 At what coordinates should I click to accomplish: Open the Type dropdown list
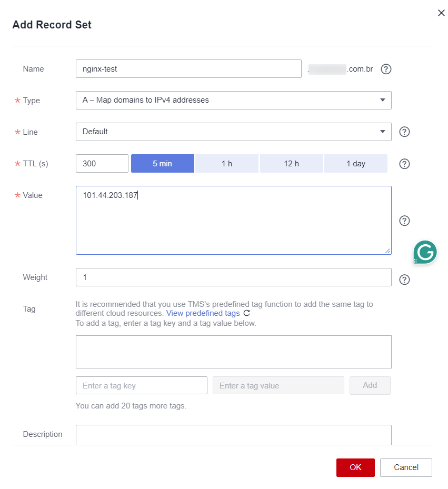pos(233,100)
